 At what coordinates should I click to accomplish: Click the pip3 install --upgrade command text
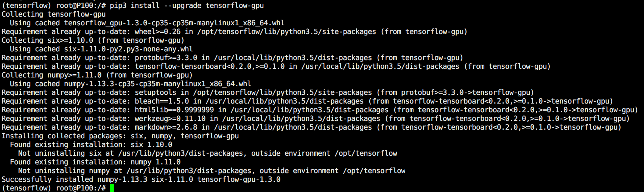click(x=187, y=6)
